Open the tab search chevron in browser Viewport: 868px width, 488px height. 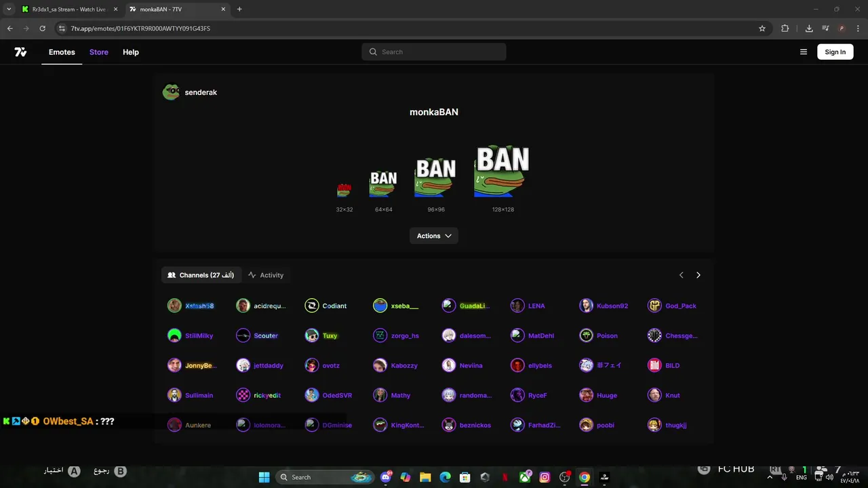point(7,9)
